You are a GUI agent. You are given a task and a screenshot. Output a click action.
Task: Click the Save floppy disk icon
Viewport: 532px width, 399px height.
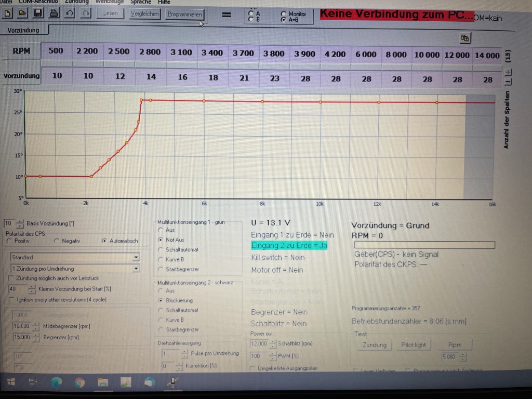coord(38,14)
